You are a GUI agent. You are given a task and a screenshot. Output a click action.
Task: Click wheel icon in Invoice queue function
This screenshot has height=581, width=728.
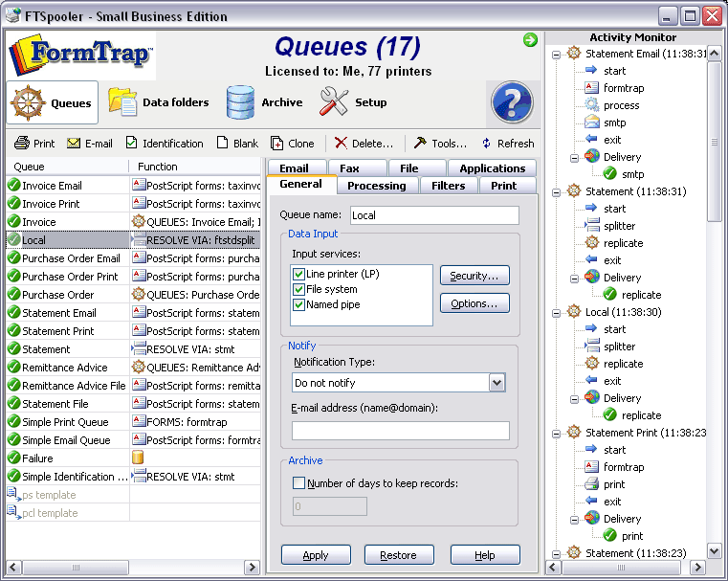click(x=138, y=221)
